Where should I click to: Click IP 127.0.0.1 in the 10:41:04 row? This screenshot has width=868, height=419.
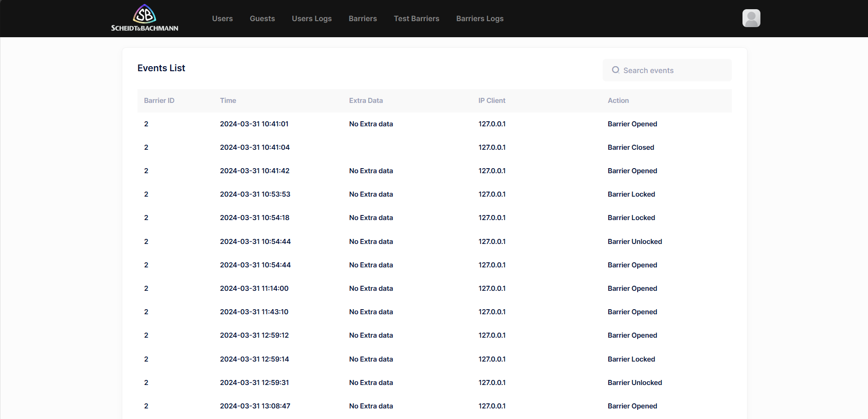tap(492, 147)
